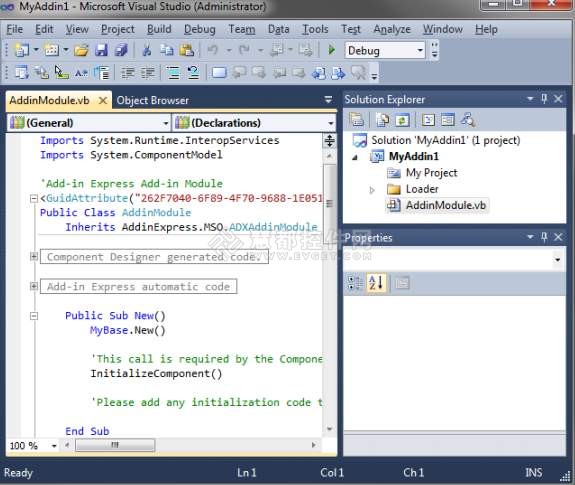Viewport: 575px width, 485px height.
Task: Click the Add New Item toolbar icon
Action: (52, 49)
